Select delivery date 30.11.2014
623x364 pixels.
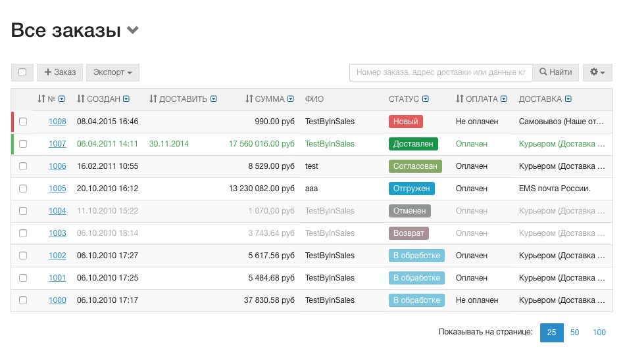(x=169, y=144)
